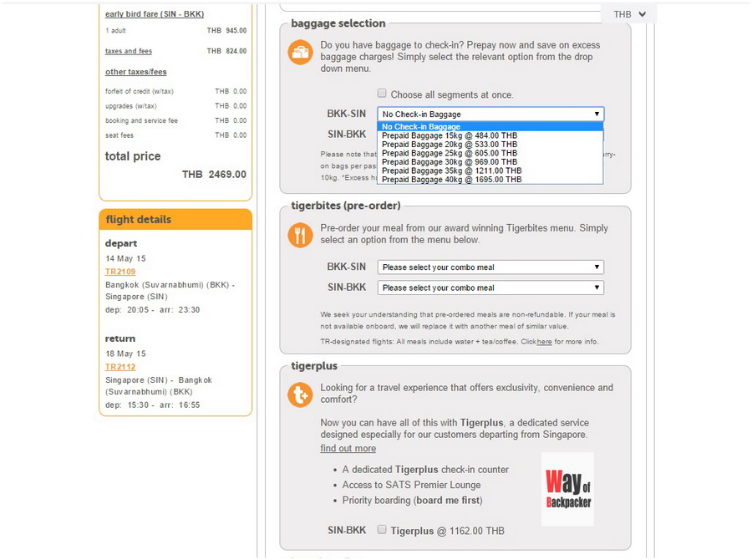752x560 pixels.
Task: Open the BKK-SIN combo meal dropdown
Action: coord(490,267)
